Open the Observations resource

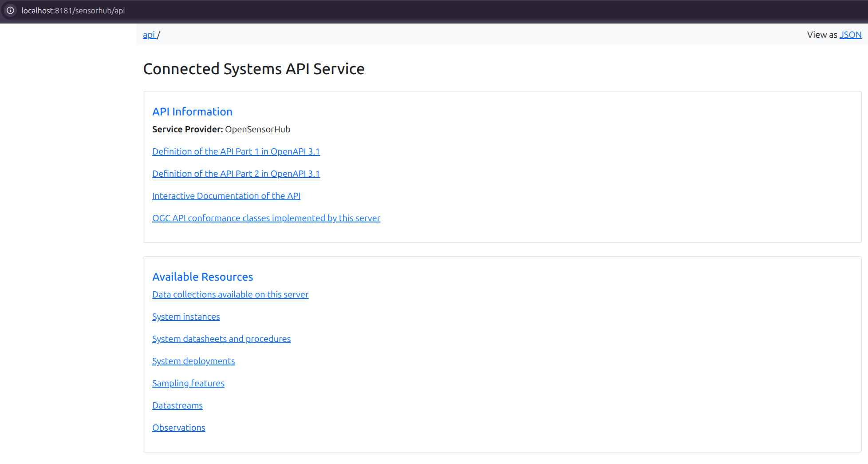178,428
